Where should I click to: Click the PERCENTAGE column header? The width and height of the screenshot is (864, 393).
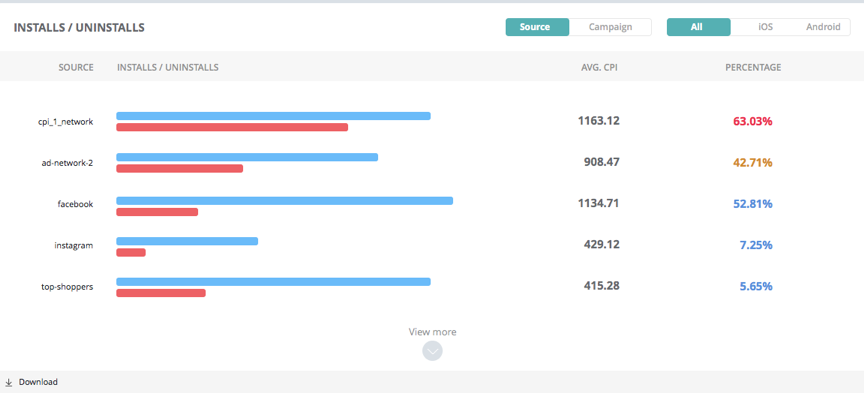pyautogui.click(x=753, y=67)
